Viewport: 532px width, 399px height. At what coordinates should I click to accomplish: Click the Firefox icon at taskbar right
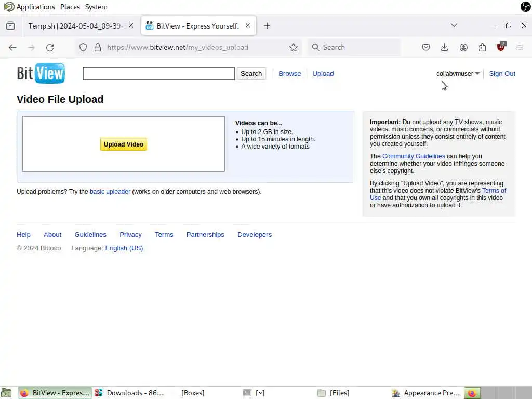tap(472, 393)
